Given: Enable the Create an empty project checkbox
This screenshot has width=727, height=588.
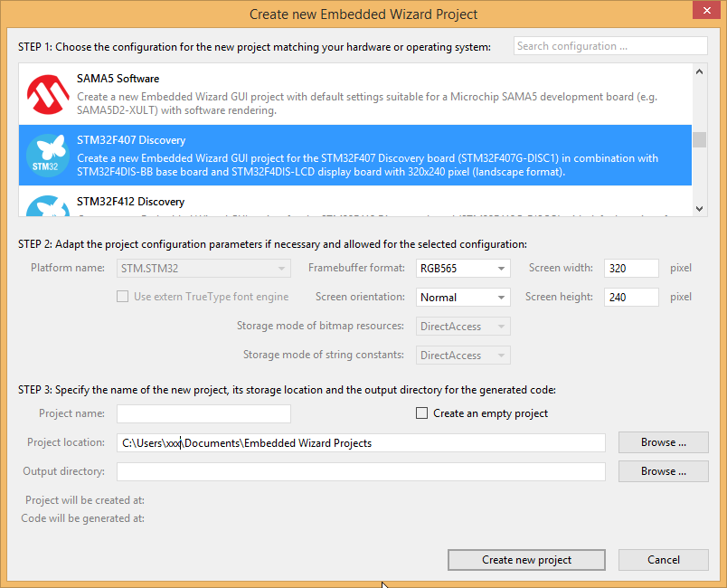Looking at the screenshot, I should click(421, 413).
